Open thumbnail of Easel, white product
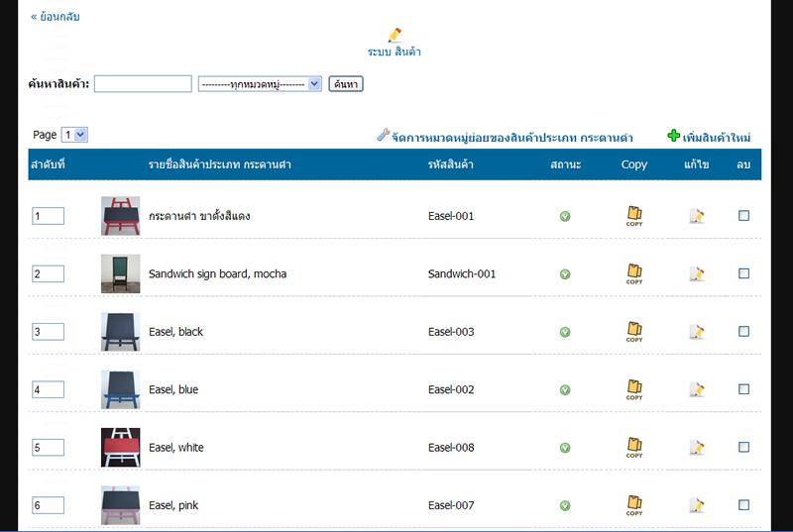The width and height of the screenshot is (793, 532). tap(120, 448)
